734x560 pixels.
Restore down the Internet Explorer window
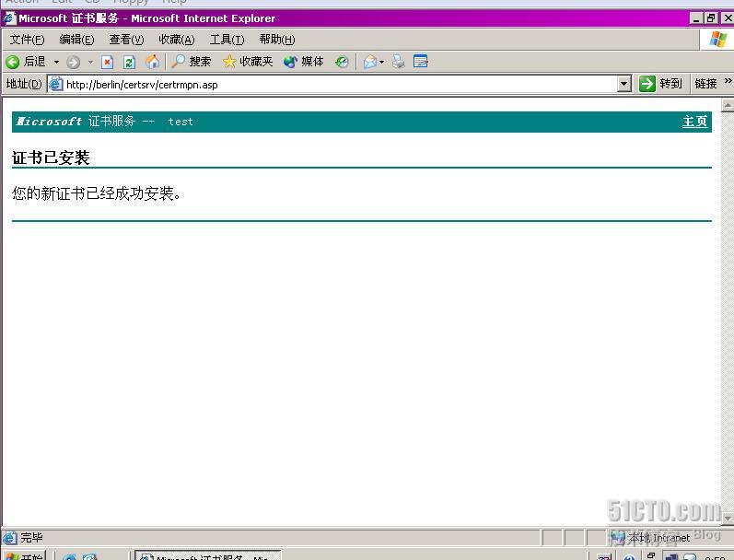(x=711, y=18)
